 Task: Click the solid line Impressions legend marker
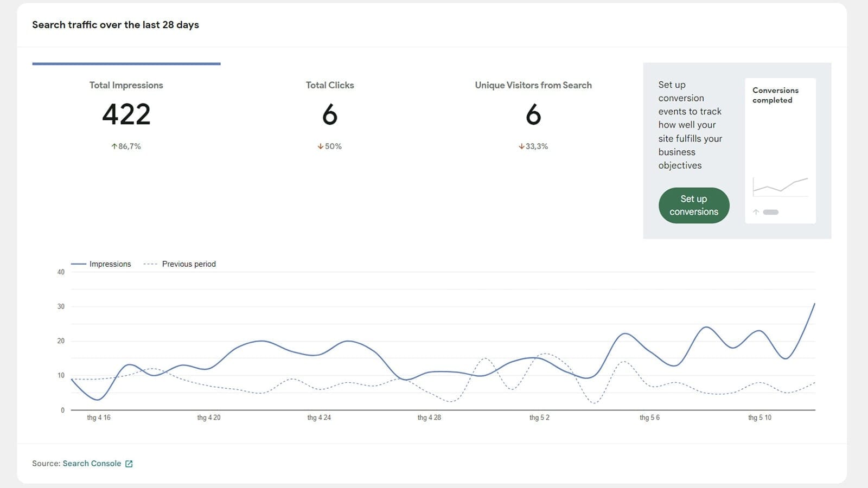click(x=79, y=264)
